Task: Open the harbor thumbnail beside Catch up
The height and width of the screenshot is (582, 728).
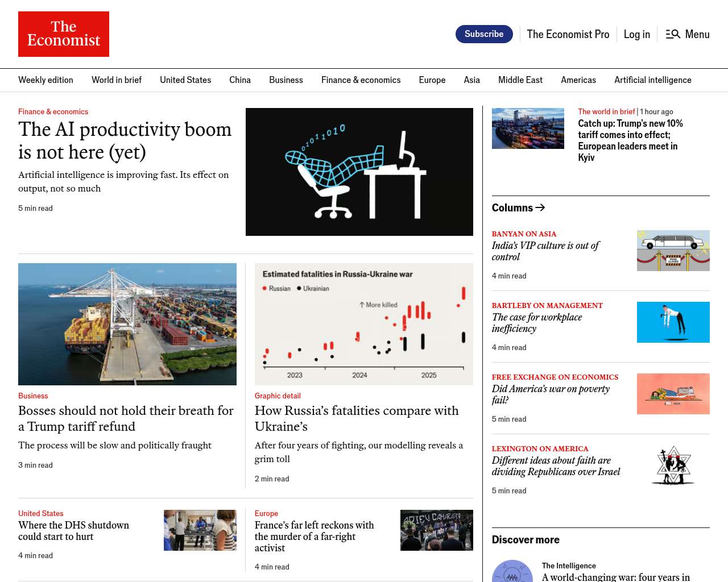Action: click(x=528, y=128)
